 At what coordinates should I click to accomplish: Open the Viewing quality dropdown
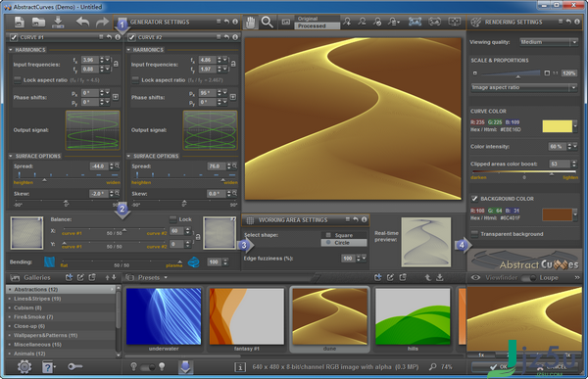coord(548,42)
